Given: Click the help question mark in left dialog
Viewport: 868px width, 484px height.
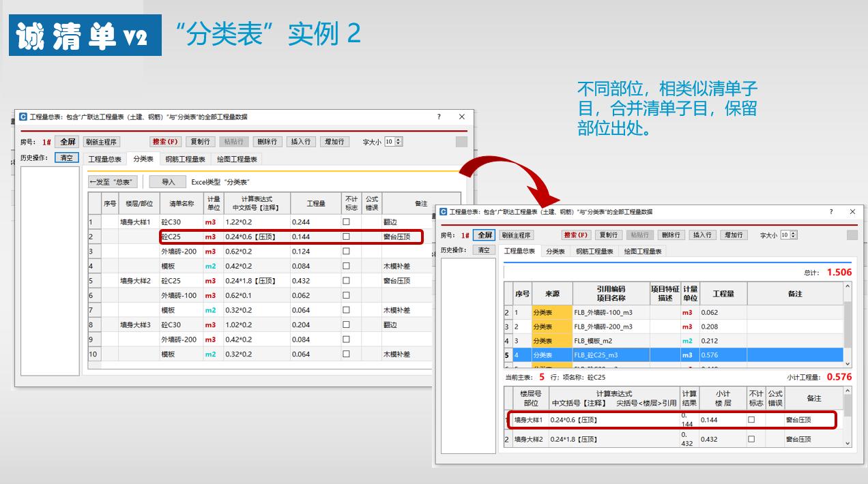Looking at the screenshot, I should tap(439, 117).
